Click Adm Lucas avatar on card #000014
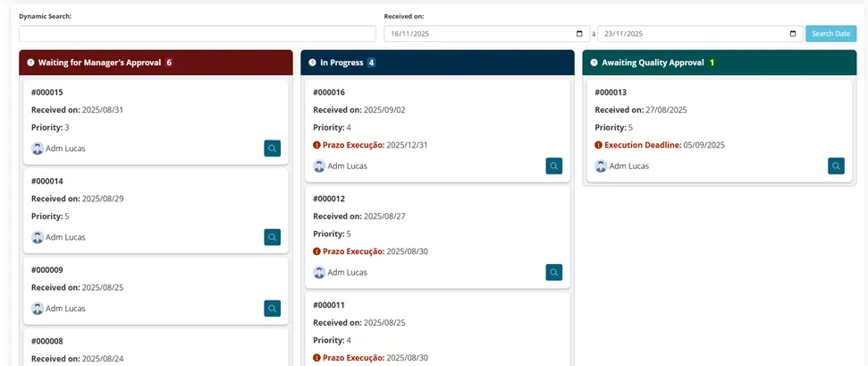Image resolution: width=868 pixels, height=366 pixels. coord(37,237)
